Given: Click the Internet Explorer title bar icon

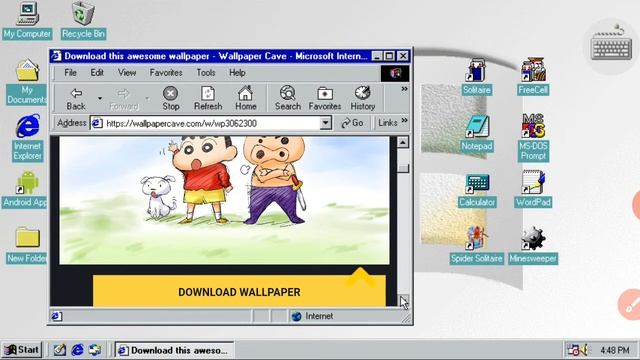Looking at the screenshot, I should [x=56, y=56].
